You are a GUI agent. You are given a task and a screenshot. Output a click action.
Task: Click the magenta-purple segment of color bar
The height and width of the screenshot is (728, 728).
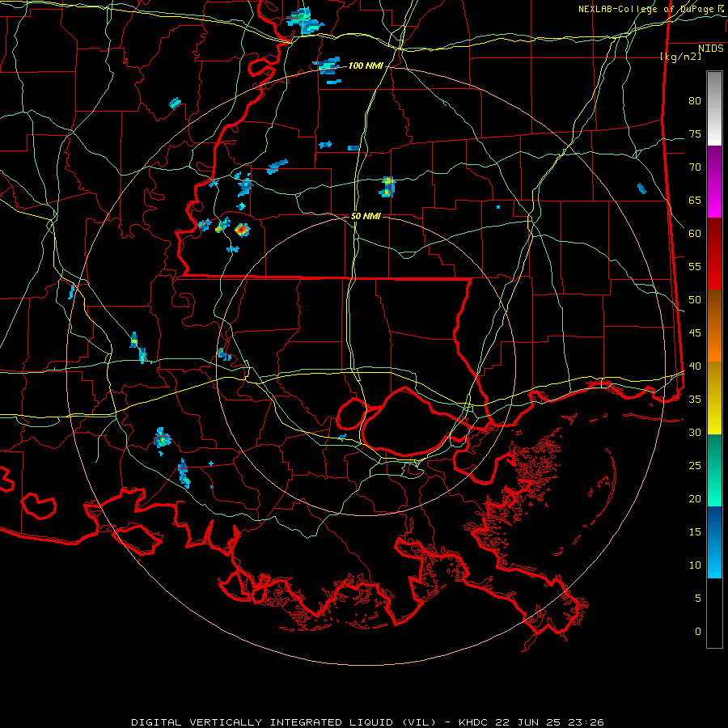tap(714, 181)
